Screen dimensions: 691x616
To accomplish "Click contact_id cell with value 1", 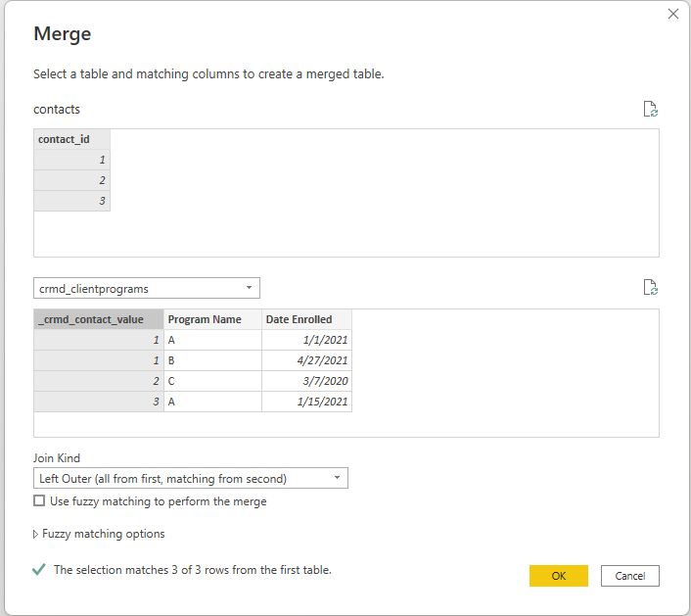I will (x=71, y=160).
